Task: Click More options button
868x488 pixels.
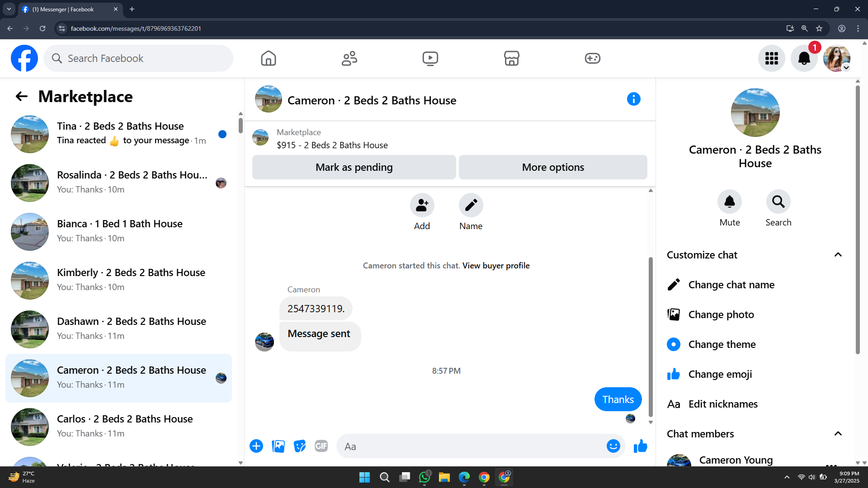Action: tap(553, 167)
